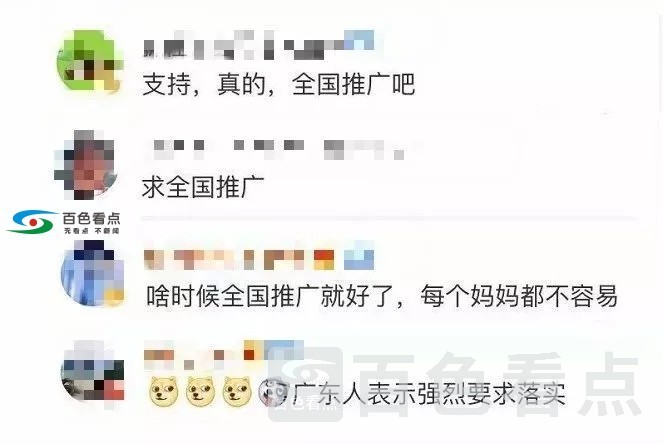The width and height of the screenshot is (663, 444).
Task: Click the 百色看点 swirl logo icon
Action: tap(32, 222)
